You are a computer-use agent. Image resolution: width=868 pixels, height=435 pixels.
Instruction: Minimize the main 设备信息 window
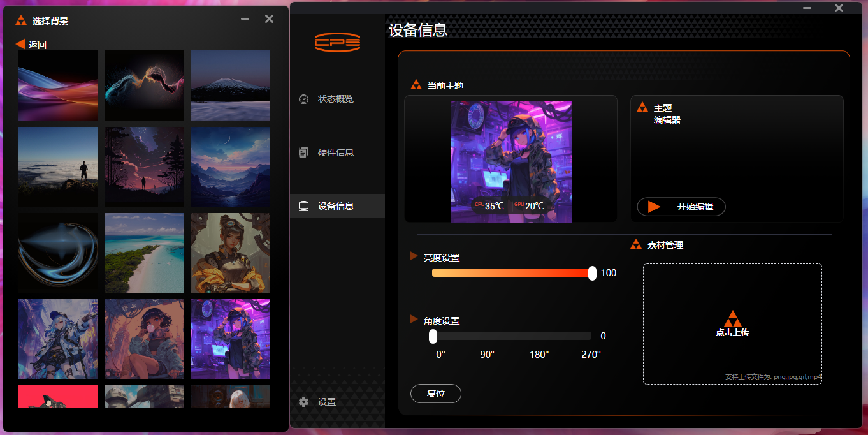807,8
